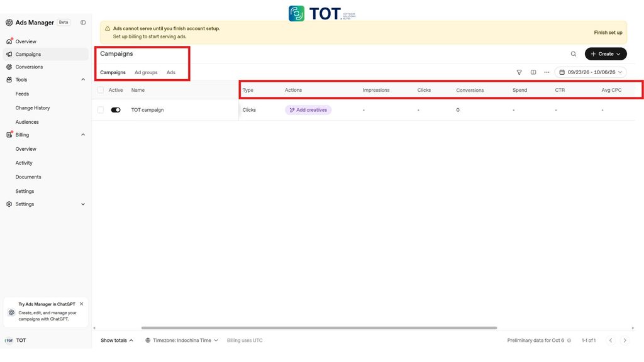
Task: Sort by Spend column header
Action: click(519, 90)
